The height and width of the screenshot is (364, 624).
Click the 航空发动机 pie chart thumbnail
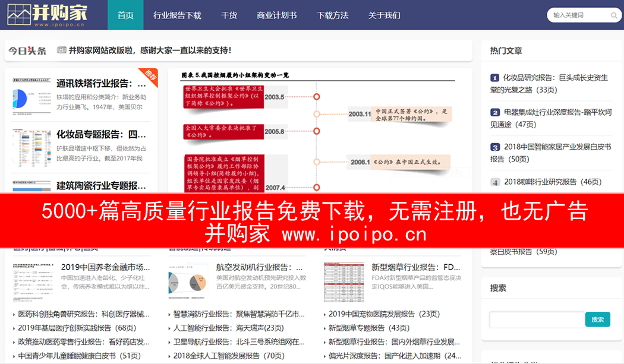(188, 281)
